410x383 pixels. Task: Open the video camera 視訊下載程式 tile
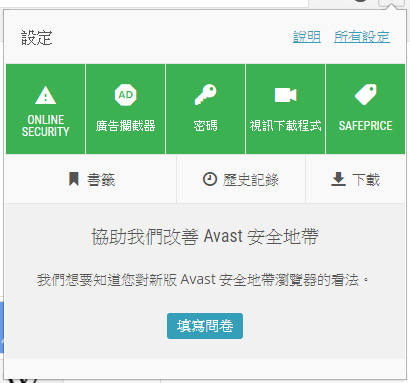285,109
